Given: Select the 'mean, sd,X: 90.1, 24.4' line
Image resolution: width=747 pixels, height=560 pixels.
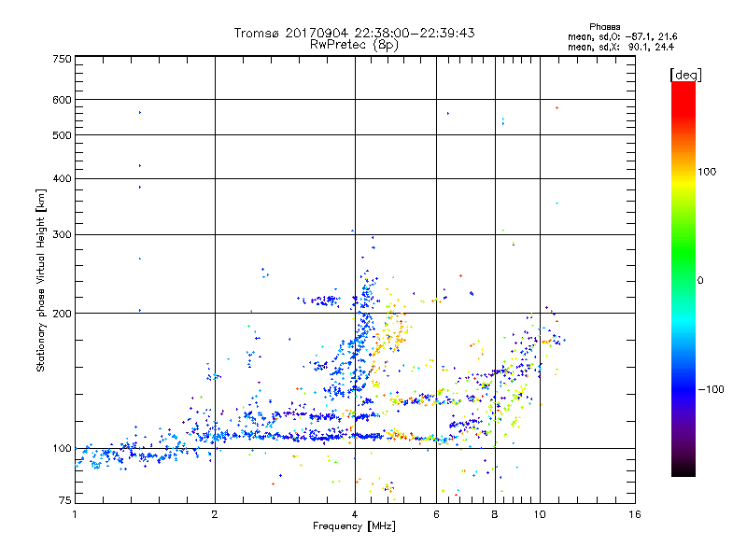Looking at the screenshot, I should [x=621, y=47].
